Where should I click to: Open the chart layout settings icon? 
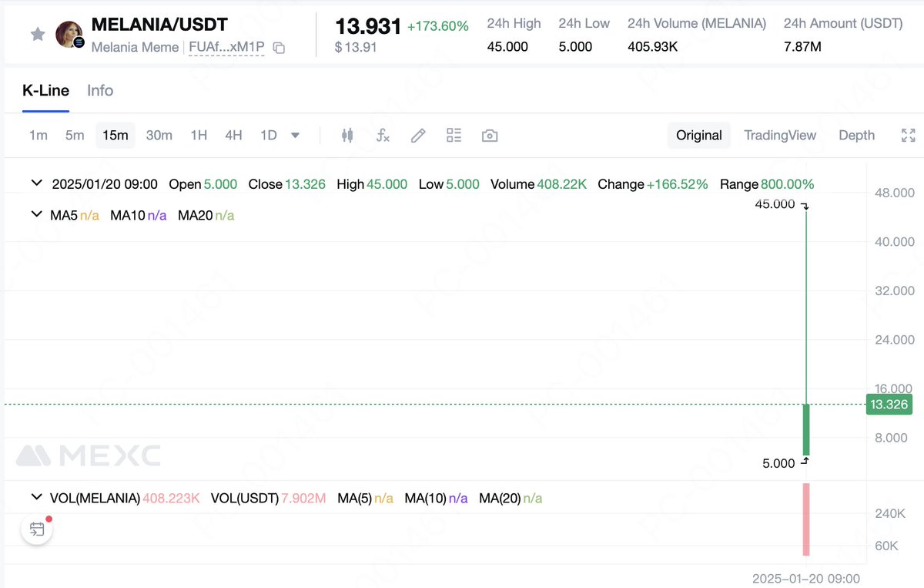pyautogui.click(x=454, y=136)
